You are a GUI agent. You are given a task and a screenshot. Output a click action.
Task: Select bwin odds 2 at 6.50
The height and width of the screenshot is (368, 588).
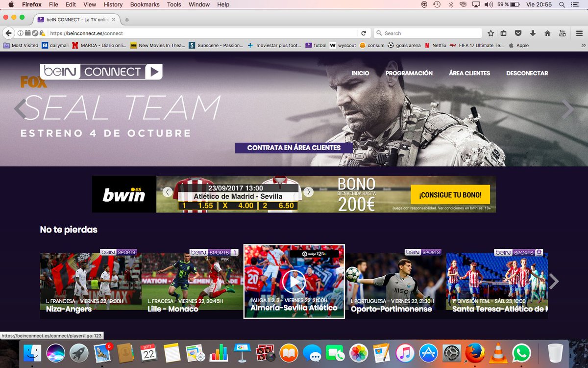[278, 206]
